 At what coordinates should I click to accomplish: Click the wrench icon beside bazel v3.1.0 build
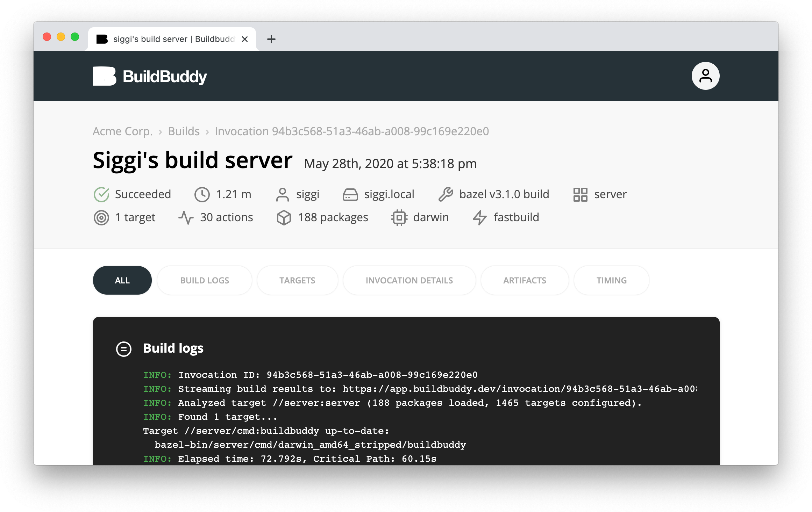446,194
